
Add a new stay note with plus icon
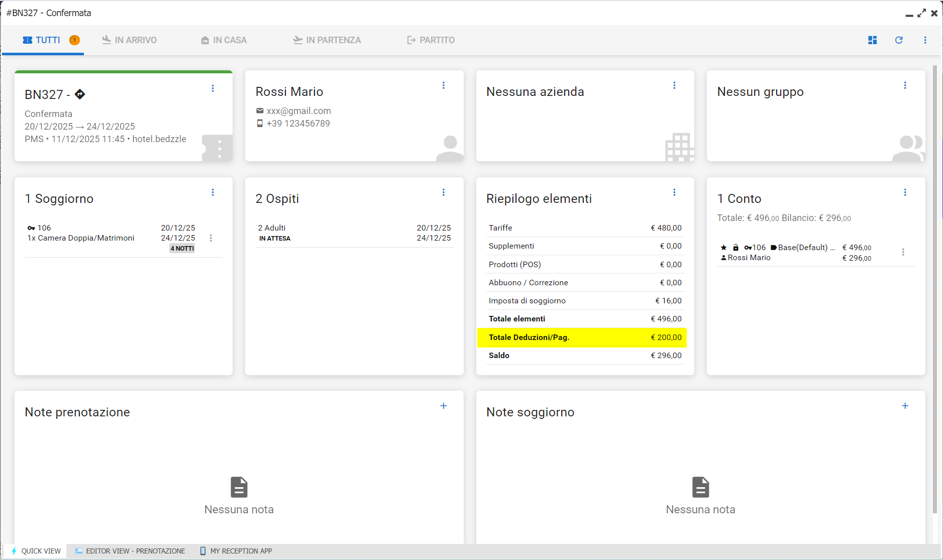pyautogui.click(x=905, y=406)
